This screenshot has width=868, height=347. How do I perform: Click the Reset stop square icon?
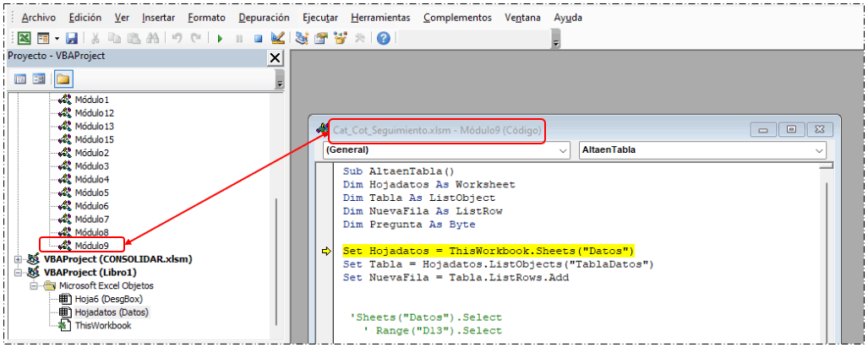(258, 38)
